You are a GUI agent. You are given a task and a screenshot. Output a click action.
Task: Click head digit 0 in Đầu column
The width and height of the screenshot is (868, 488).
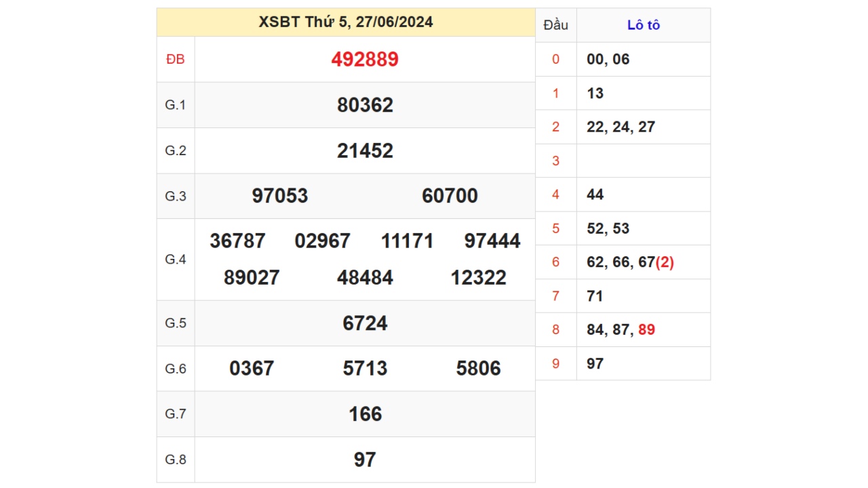[x=556, y=59]
